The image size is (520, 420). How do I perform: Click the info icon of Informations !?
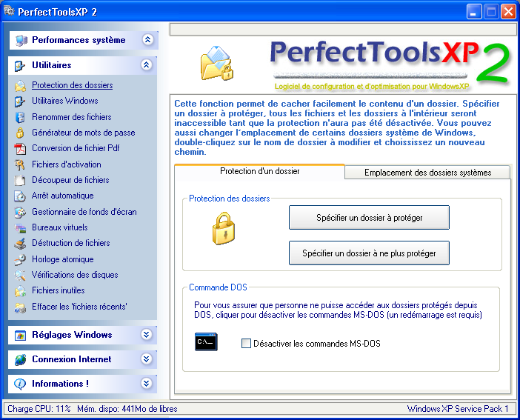[20, 384]
